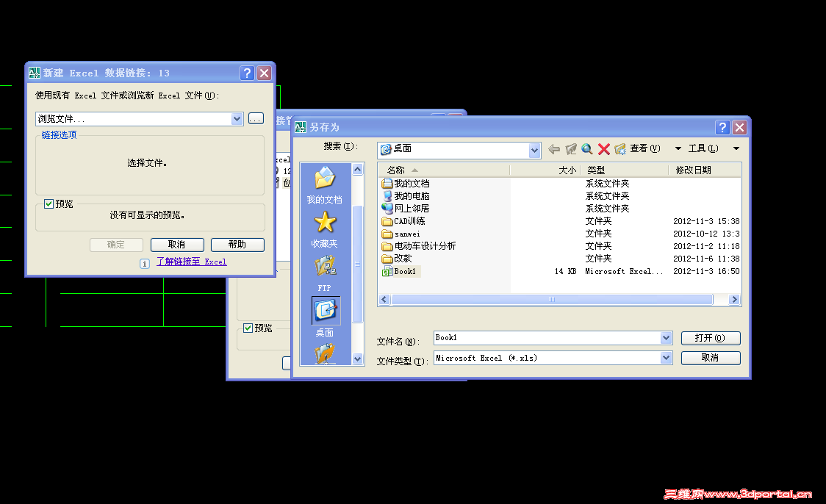Click the 14 KB size cell
The width and height of the screenshot is (826, 504).
565,272
